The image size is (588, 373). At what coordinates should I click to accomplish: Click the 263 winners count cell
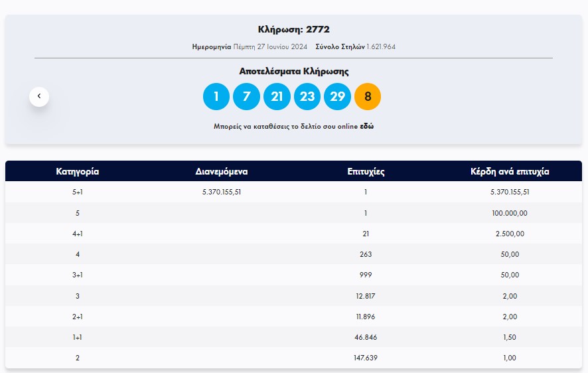coord(366,254)
